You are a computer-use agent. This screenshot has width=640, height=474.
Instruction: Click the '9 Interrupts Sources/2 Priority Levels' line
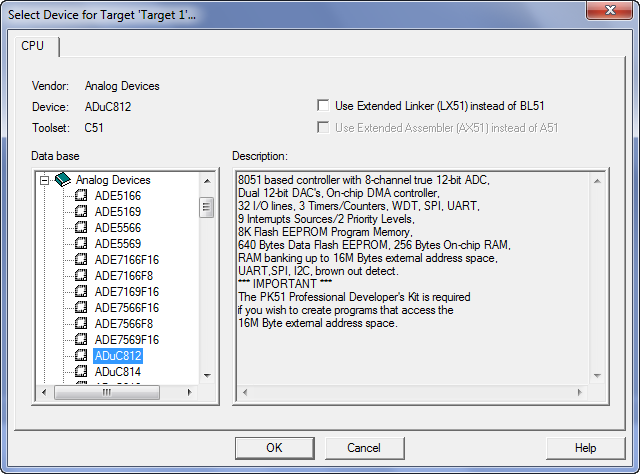click(326, 219)
